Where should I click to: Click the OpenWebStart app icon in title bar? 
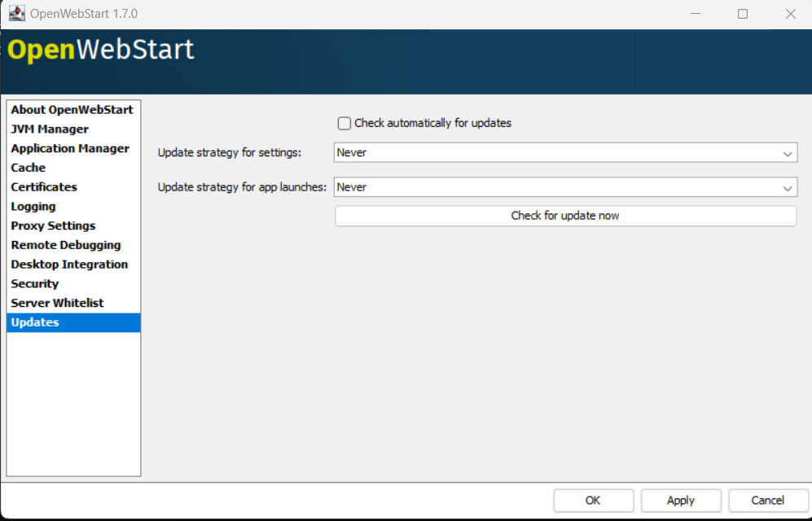[16, 14]
